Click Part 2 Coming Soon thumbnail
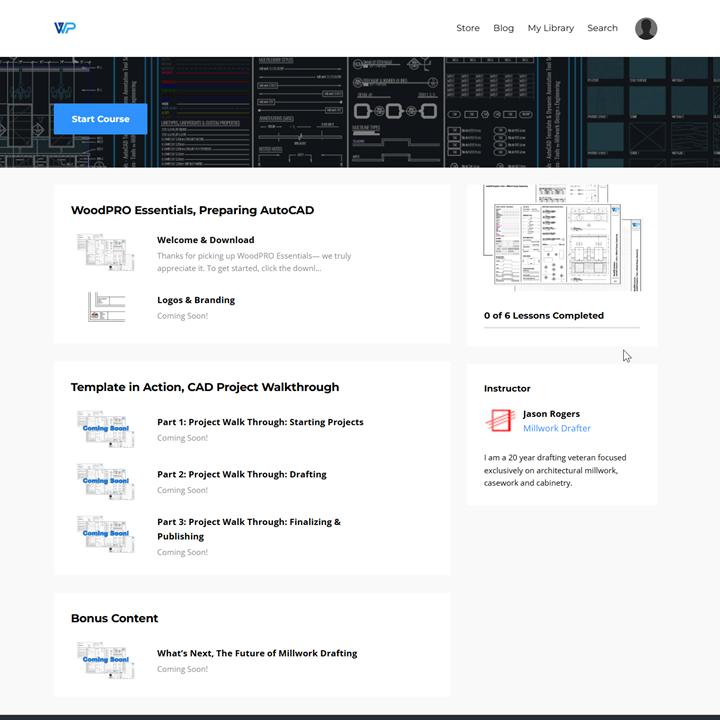 coord(106,481)
